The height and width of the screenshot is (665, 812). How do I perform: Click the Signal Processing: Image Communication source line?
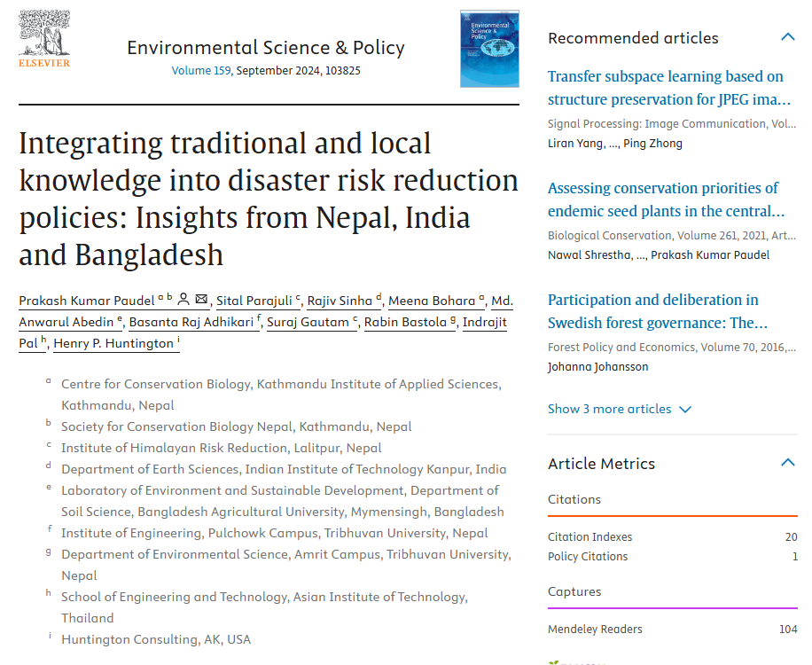coord(672,124)
